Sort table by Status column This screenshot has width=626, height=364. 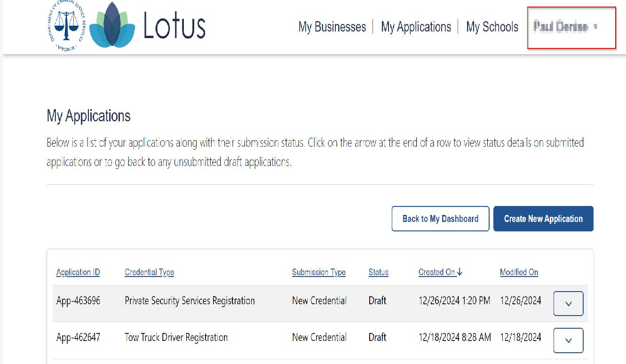click(378, 272)
